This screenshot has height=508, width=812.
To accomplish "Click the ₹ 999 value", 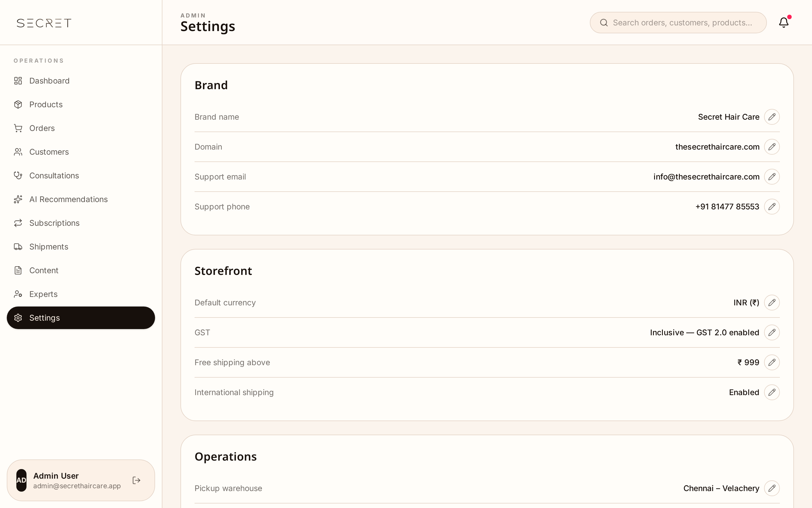I will point(748,363).
